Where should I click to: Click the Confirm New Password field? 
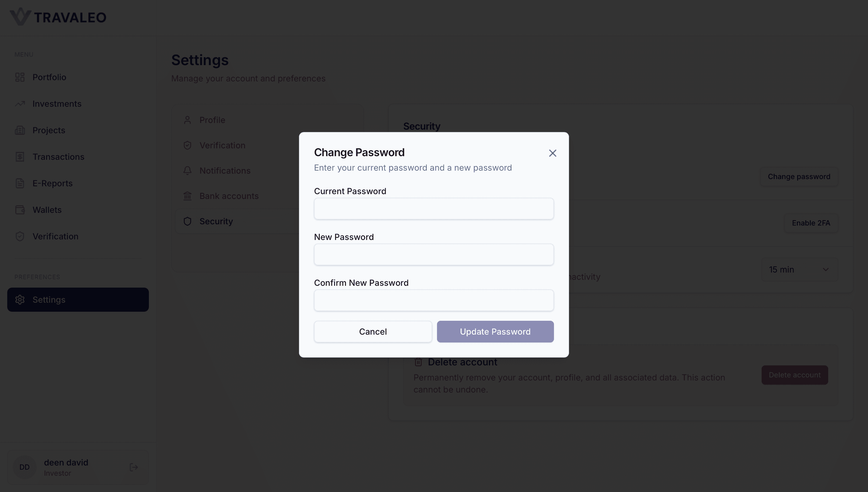tap(434, 300)
